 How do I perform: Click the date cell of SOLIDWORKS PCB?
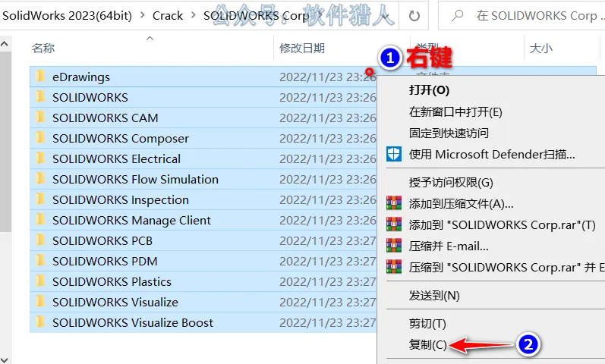click(328, 240)
